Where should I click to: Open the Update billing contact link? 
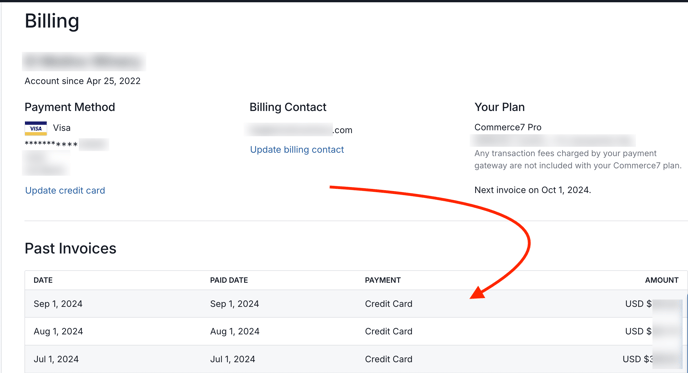[297, 150]
